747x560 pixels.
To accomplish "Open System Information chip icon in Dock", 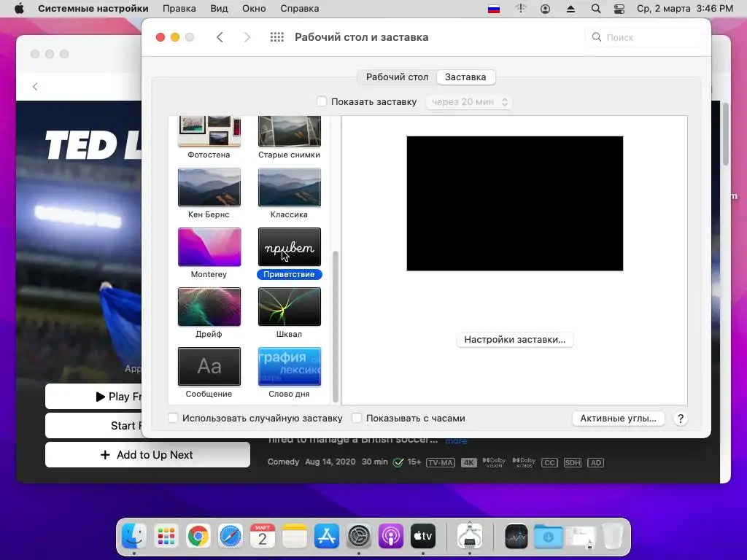I will click(470, 537).
